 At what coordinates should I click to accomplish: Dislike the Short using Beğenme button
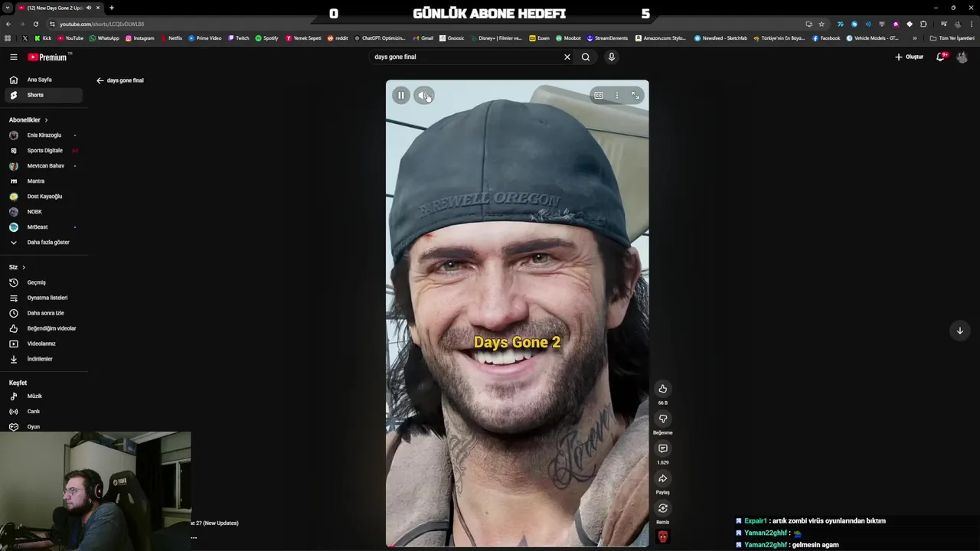663,419
